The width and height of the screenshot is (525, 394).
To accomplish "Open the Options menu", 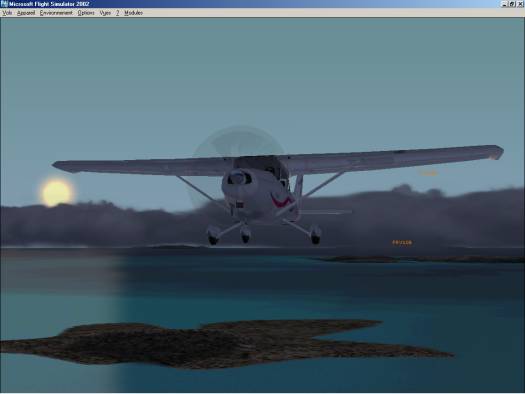I will point(86,13).
